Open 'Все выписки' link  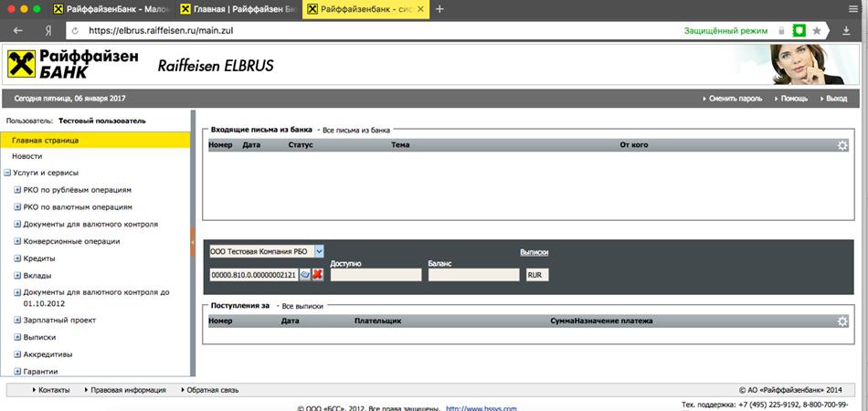(x=302, y=306)
